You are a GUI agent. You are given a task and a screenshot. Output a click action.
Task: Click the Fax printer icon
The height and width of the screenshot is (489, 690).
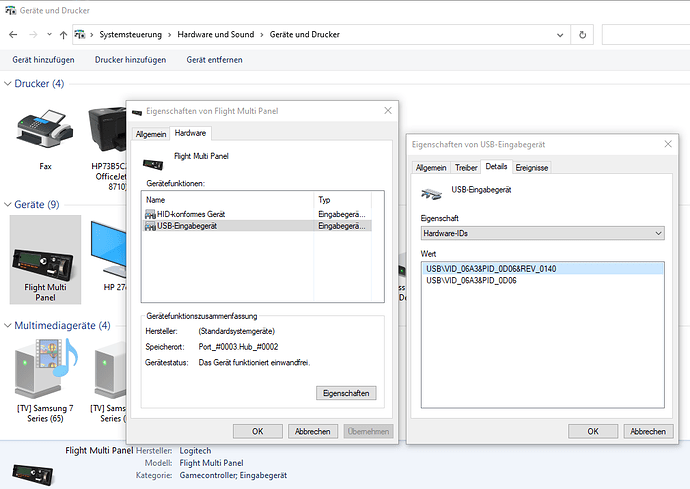point(45,128)
